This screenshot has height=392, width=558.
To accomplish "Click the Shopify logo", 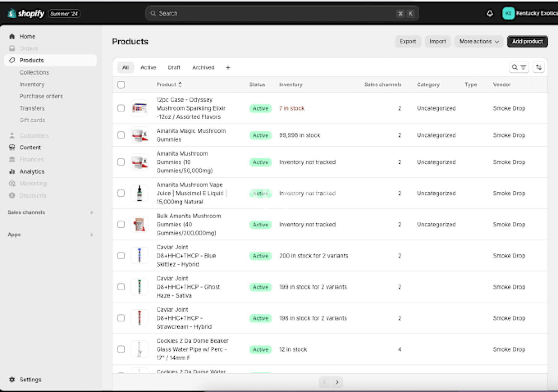I will click(26, 13).
